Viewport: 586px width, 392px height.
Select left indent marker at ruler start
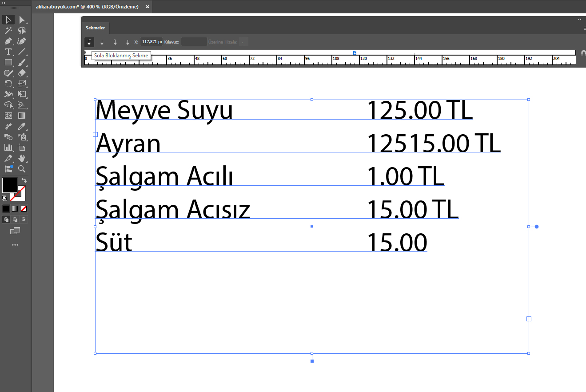click(86, 52)
